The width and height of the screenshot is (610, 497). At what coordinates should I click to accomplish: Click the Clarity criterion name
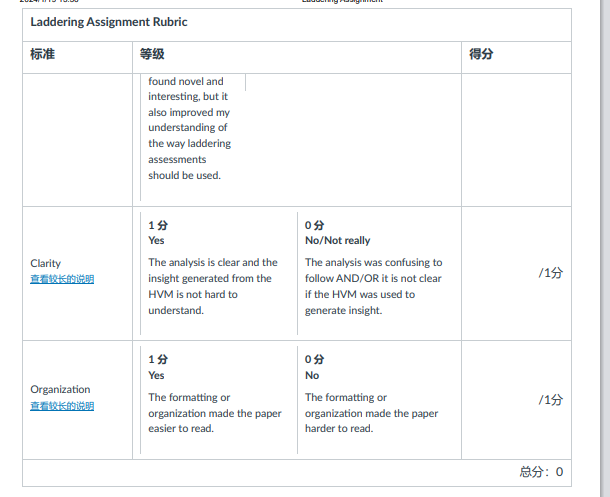(46, 263)
